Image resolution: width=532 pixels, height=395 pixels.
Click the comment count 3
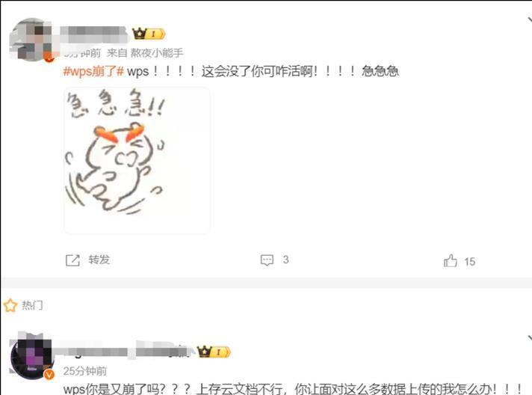tap(285, 260)
